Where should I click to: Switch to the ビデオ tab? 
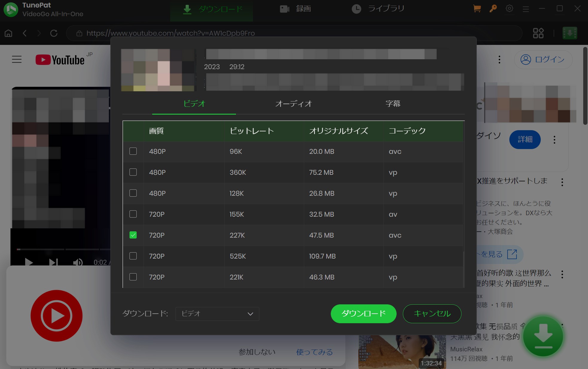(194, 104)
